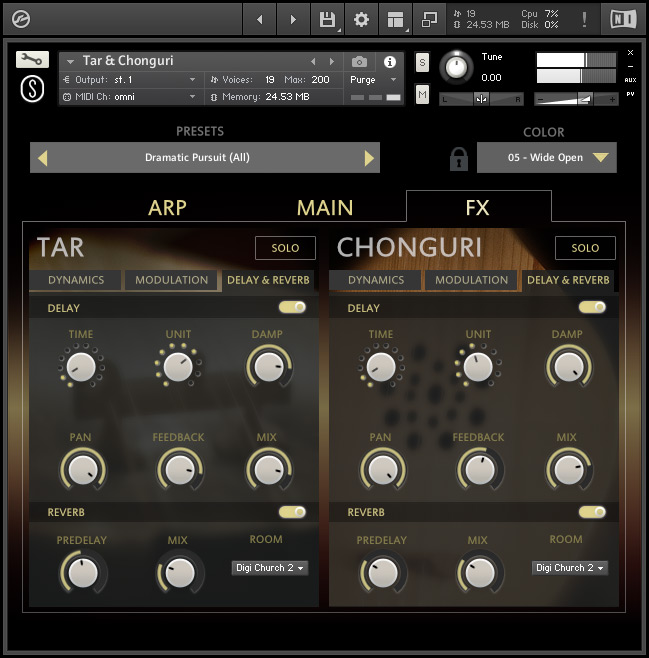Toggle the Chonguri Delay switch
The image size is (649, 658).
click(x=592, y=307)
